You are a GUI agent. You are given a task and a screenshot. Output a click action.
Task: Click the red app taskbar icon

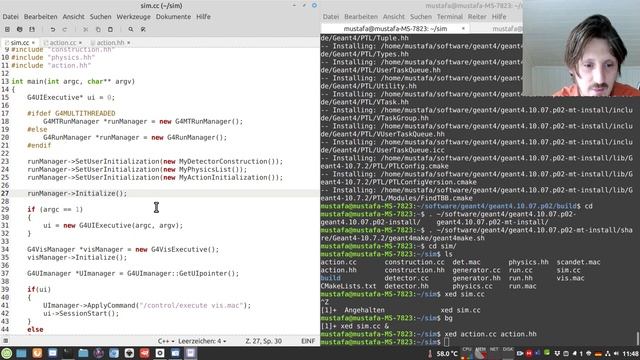[x=144, y=353]
